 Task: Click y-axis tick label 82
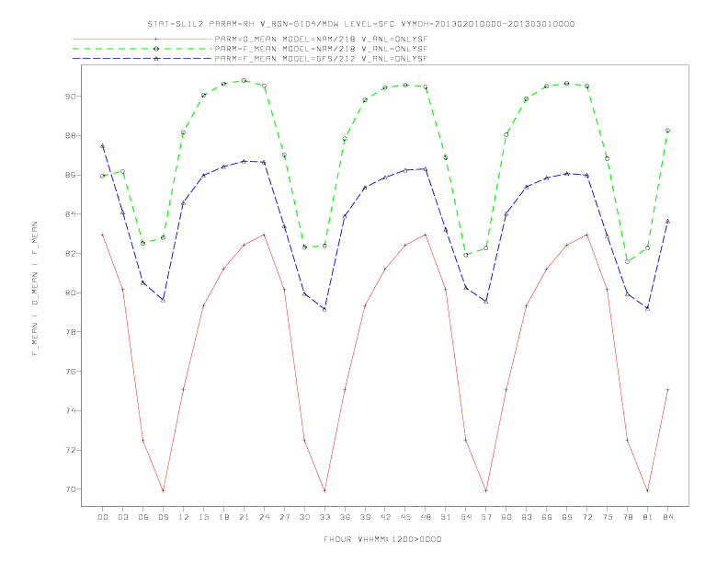pyautogui.click(x=71, y=254)
